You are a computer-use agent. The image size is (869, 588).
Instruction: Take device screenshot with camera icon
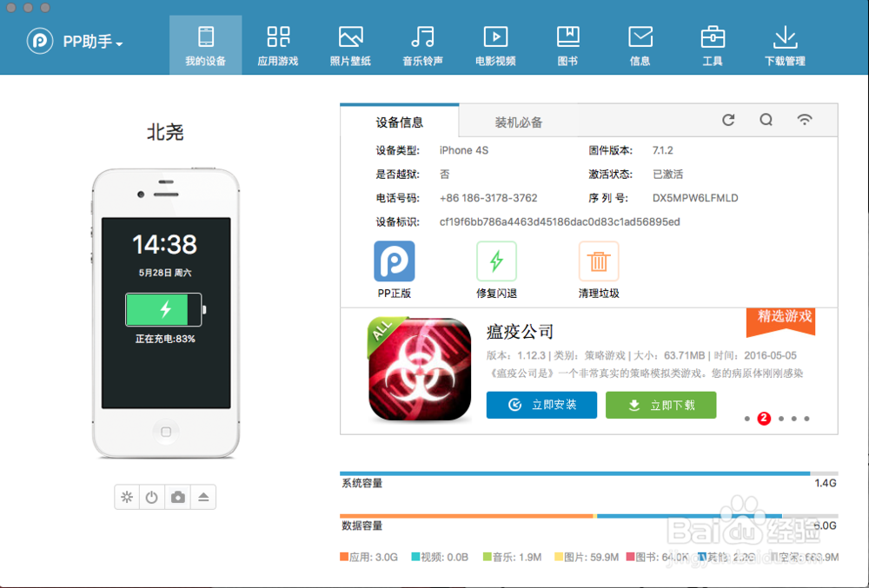(x=178, y=497)
